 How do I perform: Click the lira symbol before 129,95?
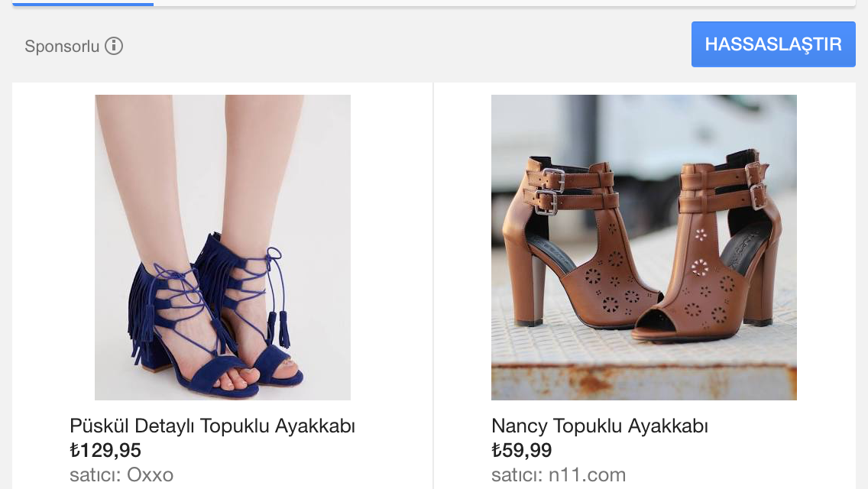pyautogui.click(x=75, y=450)
